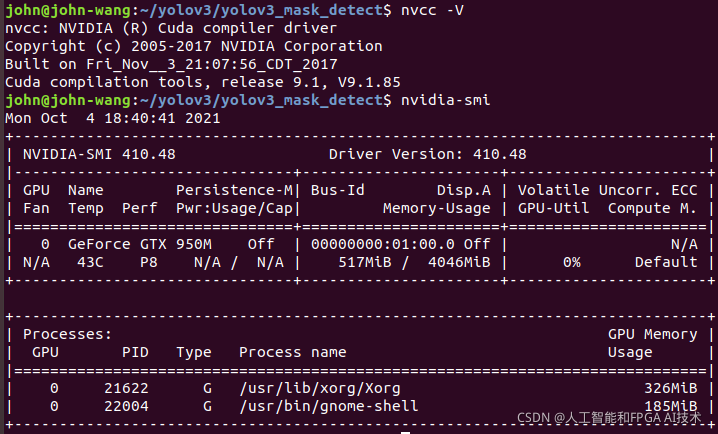Click the 'GPU Memory' column header
The height and width of the screenshot is (434, 718).
tap(653, 334)
